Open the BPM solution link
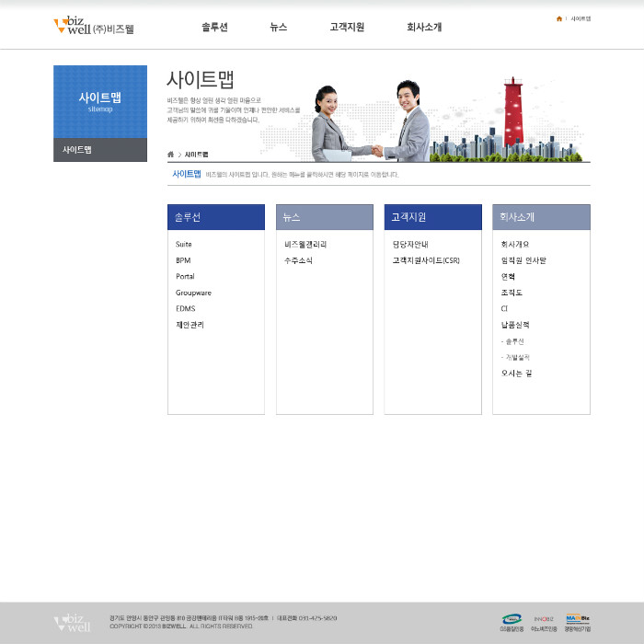Viewport: 644px width, 644px height. pos(183,260)
